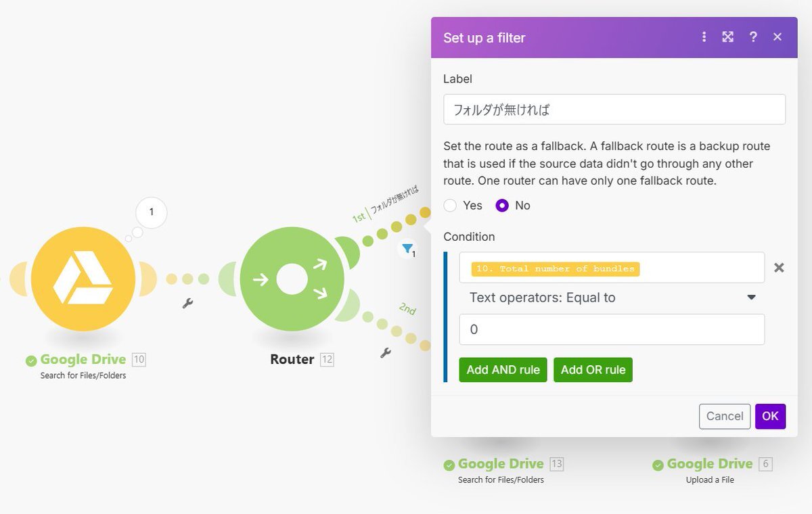Click the bundle count bubble showing 1

pos(152,212)
